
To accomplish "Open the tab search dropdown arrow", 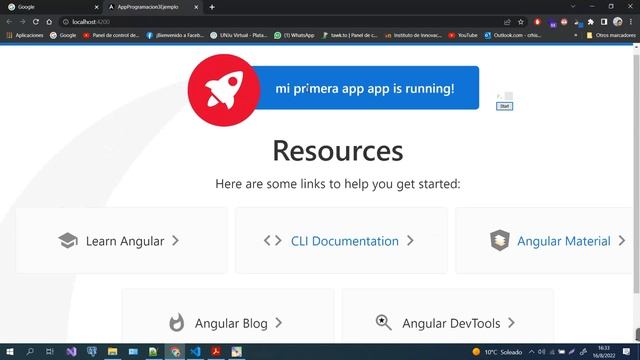I will click(x=573, y=7).
